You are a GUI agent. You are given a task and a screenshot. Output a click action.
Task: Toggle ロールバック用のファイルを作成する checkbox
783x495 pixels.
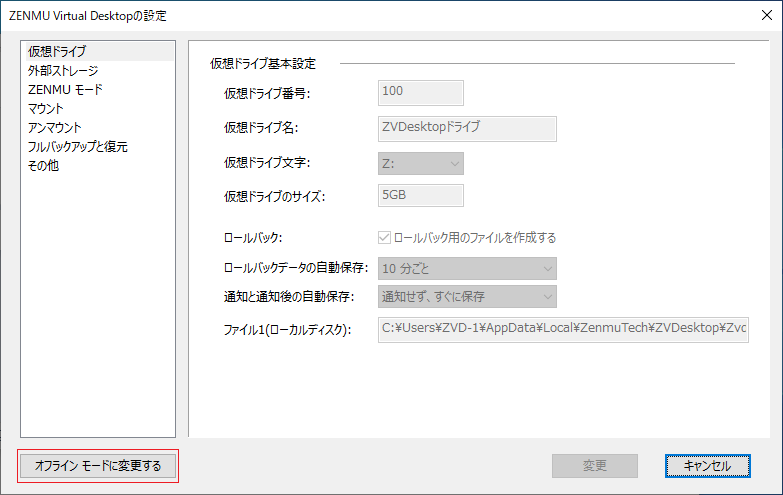pos(384,237)
